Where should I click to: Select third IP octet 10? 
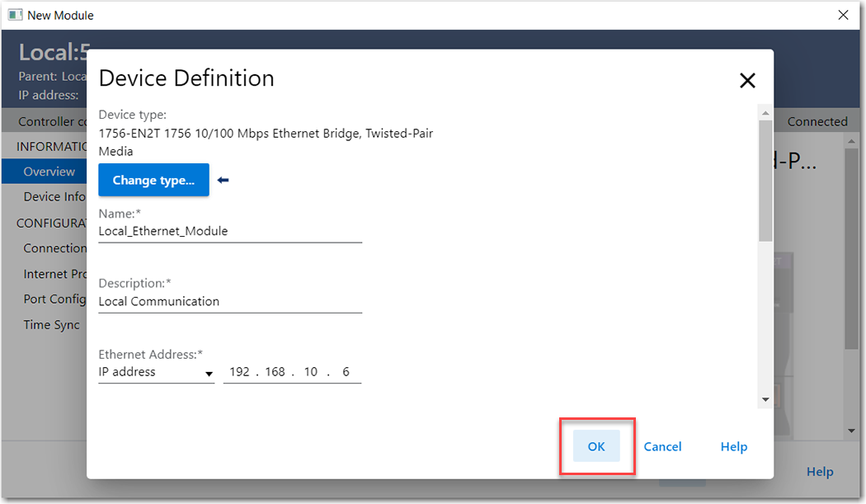coord(311,372)
